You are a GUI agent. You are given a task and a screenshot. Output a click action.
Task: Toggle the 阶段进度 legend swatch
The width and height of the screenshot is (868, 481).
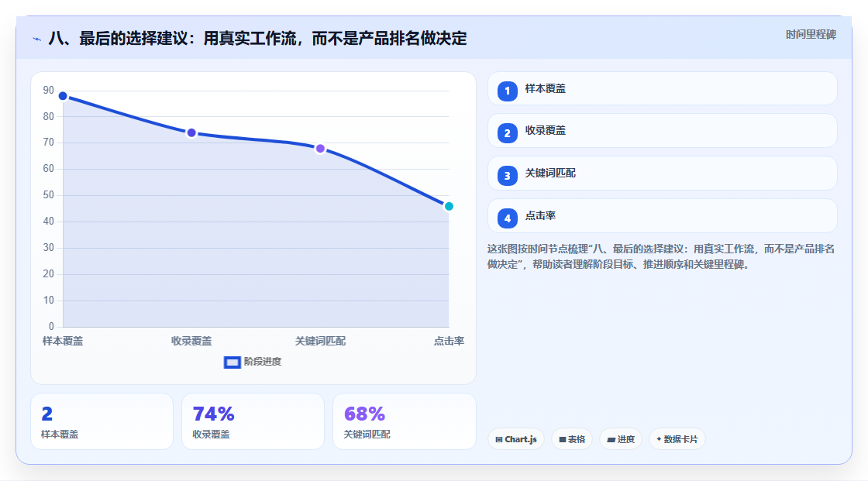pyautogui.click(x=232, y=362)
